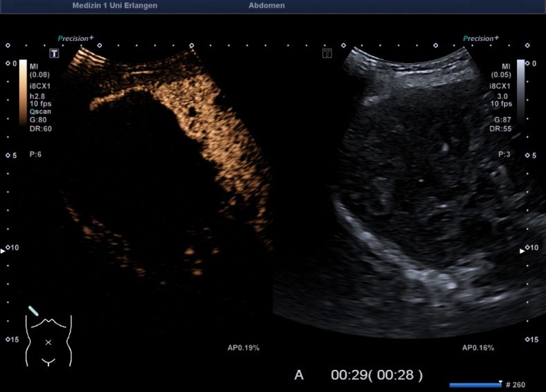Click the Qscan label on contrast panel
The height and width of the screenshot is (392, 546).
coord(40,111)
